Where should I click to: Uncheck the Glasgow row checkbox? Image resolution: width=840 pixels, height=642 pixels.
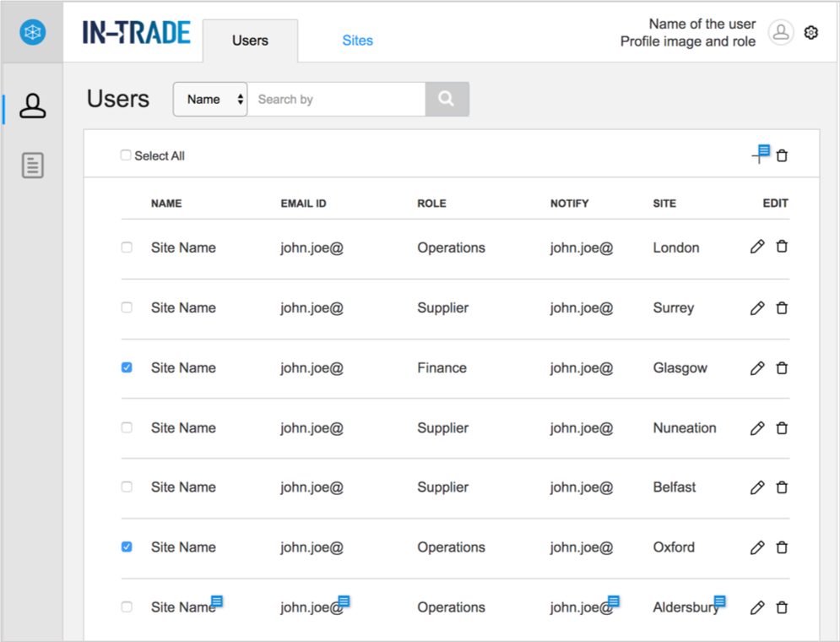pyautogui.click(x=127, y=367)
